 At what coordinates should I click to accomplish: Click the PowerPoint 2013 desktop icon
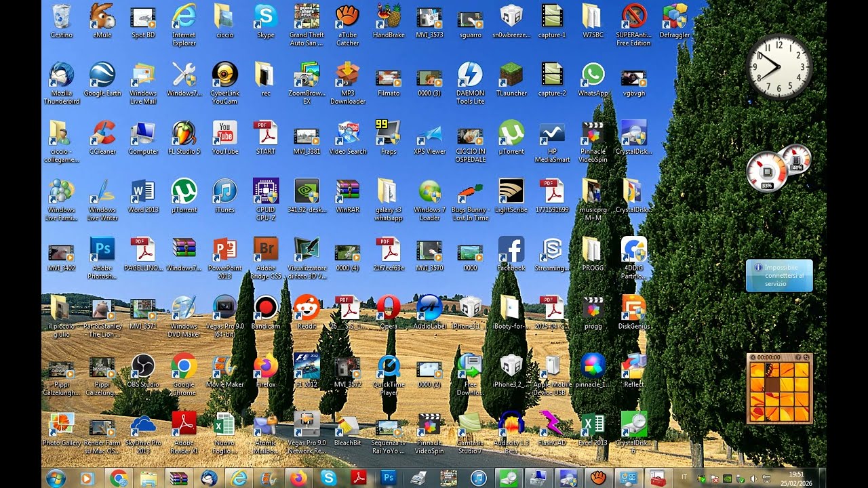[224, 258]
